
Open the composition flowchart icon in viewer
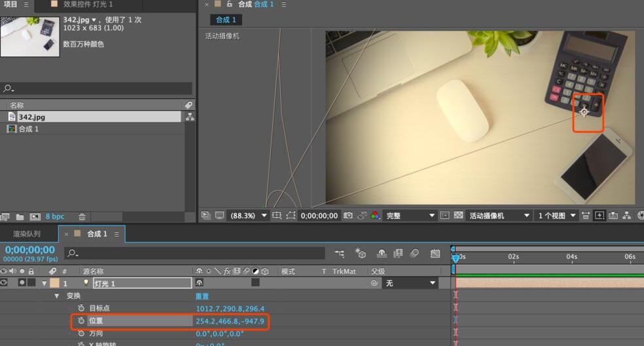627,215
